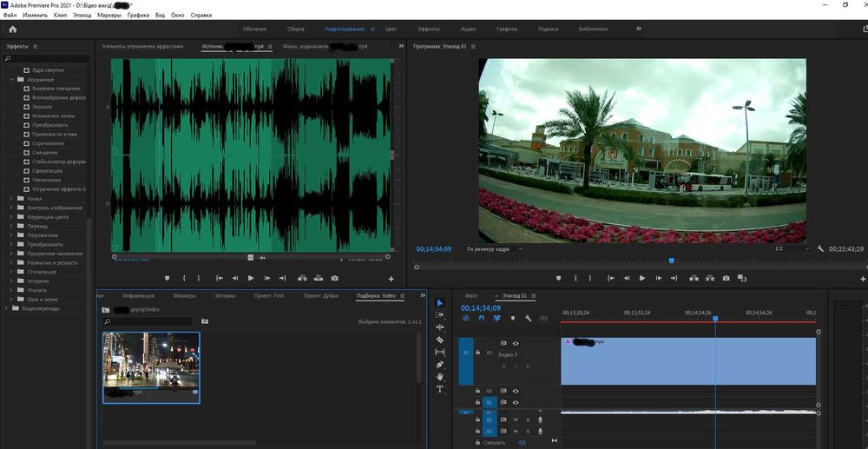Mute audio track A2
Screen dimensions: 868x449
pyautogui.click(x=515, y=420)
